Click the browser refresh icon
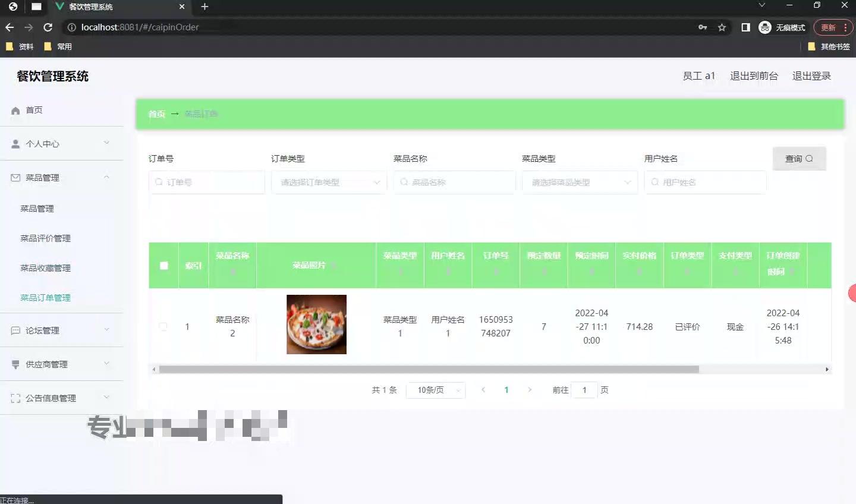856x504 pixels. [48, 27]
